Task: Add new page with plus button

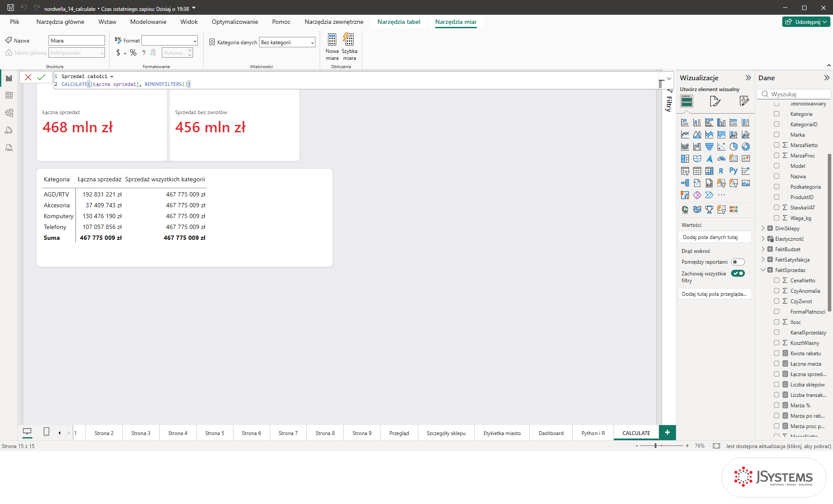Action: [667, 432]
